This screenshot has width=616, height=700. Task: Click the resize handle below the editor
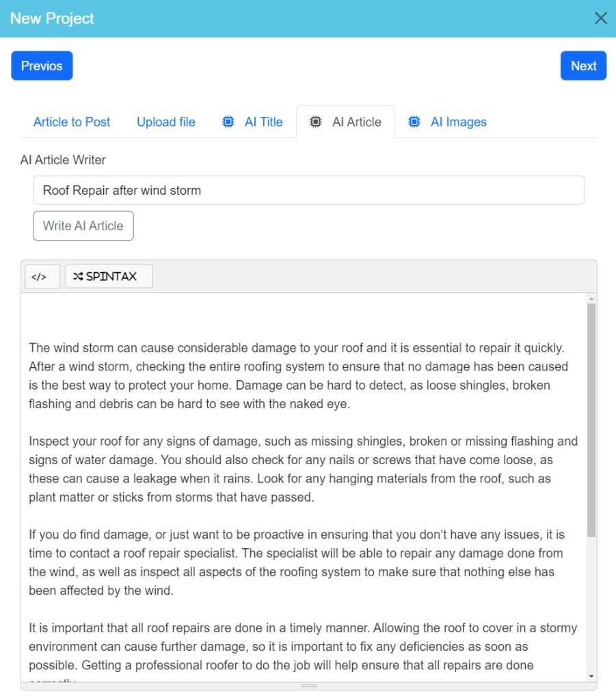click(308, 686)
